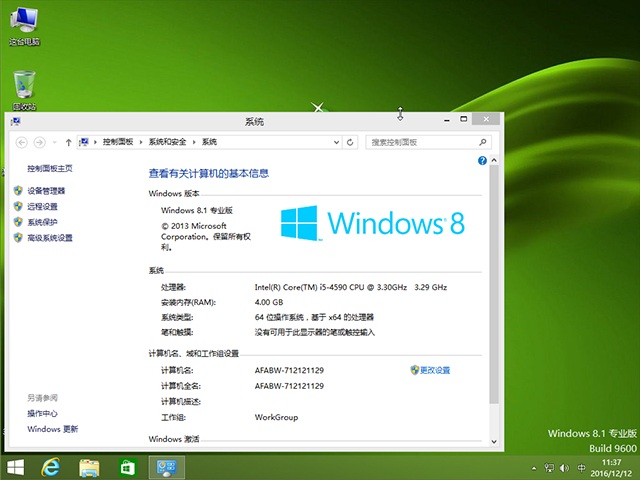Select the 4.00 GB RAM value
Image resolution: width=640 pixels, height=480 pixels.
point(269,302)
